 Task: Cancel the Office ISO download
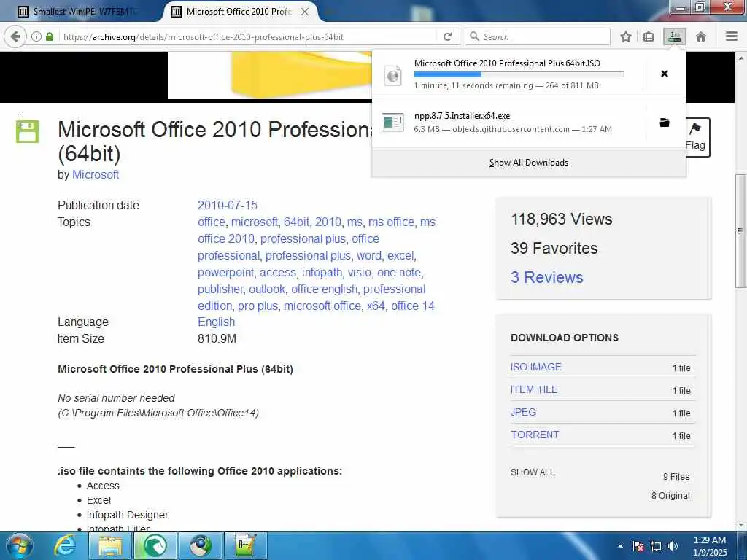click(x=664, y=74)
